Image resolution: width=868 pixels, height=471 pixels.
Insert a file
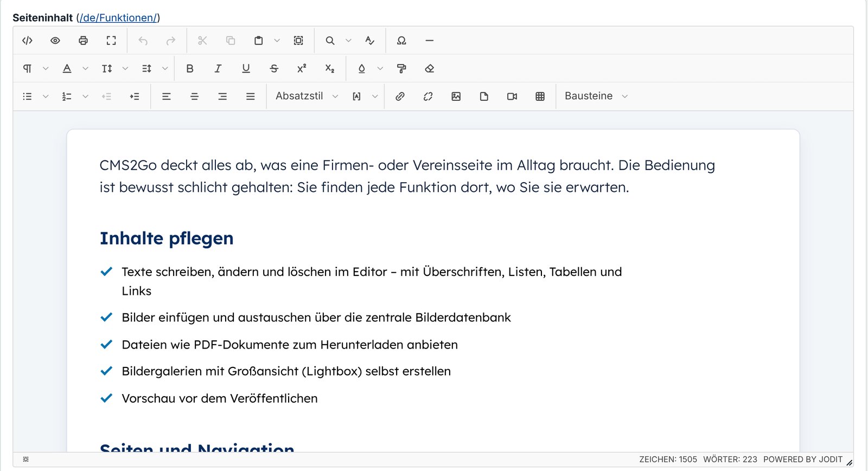coord(484,96)
